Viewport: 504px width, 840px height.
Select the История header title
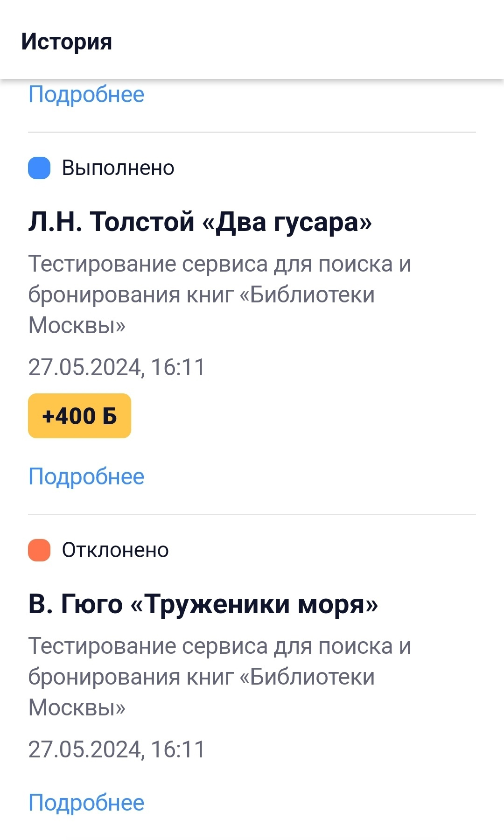67,42
